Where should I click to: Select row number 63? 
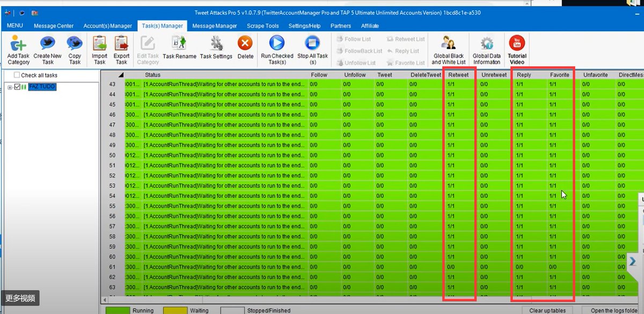(x=113, y=287)
